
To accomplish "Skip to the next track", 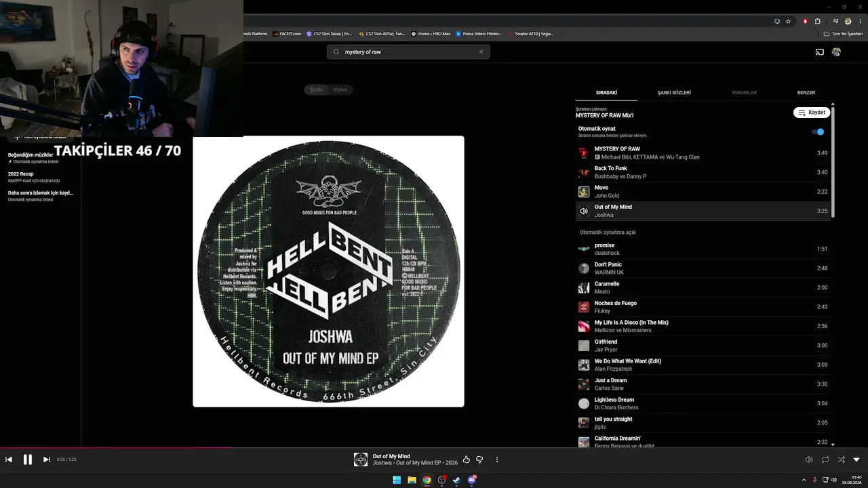I will click(47, 460).
